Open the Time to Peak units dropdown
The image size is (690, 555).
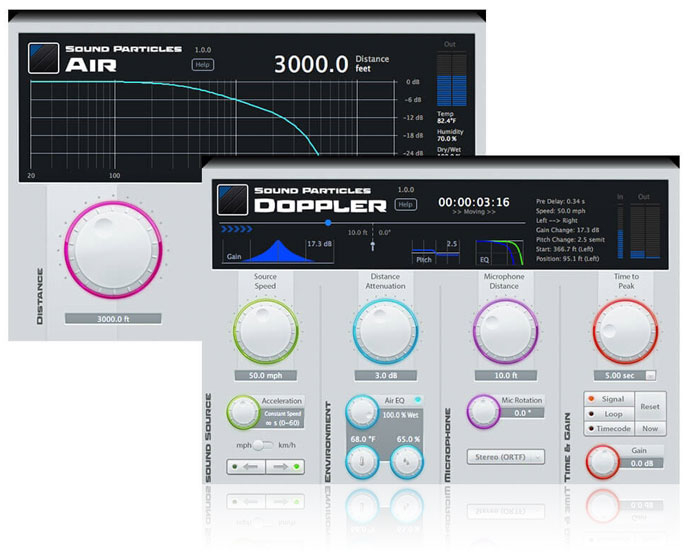point(650,376)
